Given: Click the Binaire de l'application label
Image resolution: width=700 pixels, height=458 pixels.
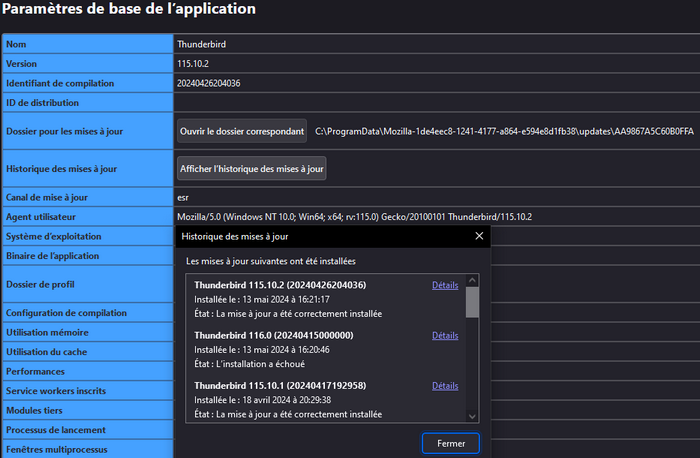Looking at the screenshot, I should (x=53, y=256).
